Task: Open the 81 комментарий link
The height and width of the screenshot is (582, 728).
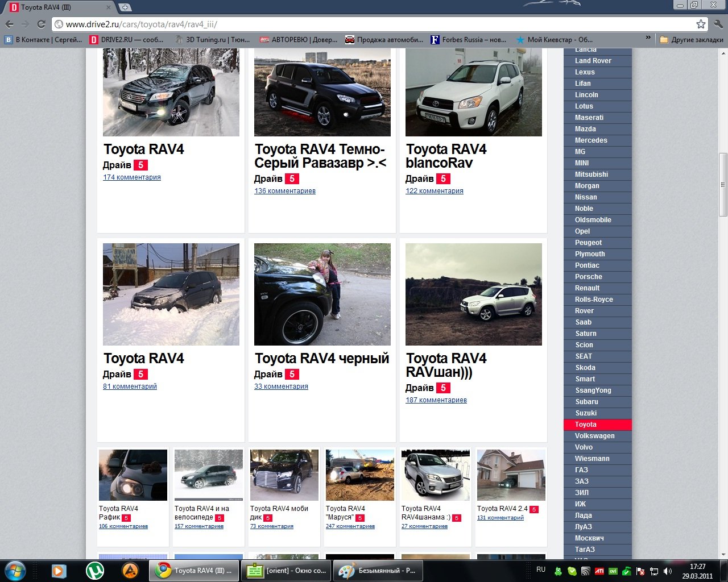Action: (x=130, y=386)
